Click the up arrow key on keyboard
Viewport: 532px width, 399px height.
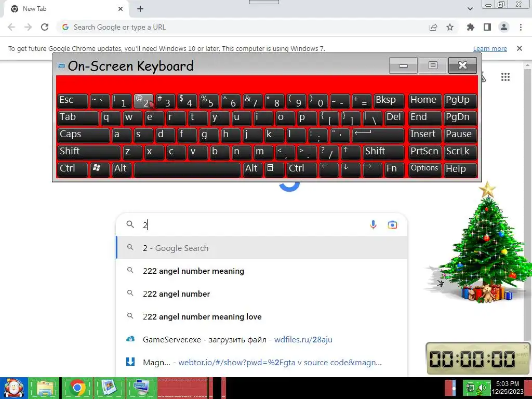[351, 152]
